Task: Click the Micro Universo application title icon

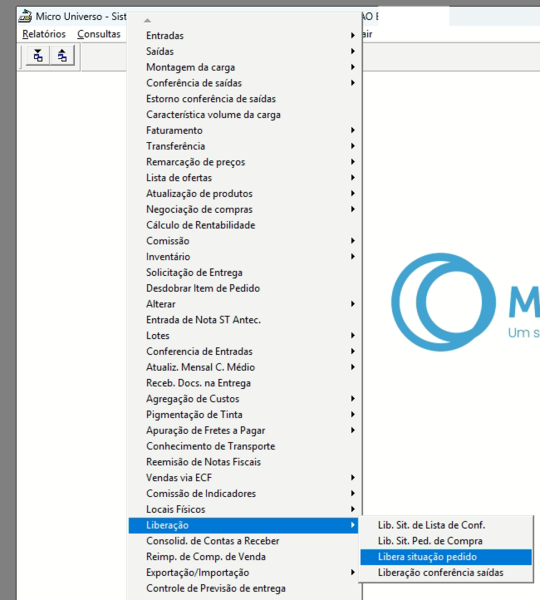Action: (x=26, y=16)
